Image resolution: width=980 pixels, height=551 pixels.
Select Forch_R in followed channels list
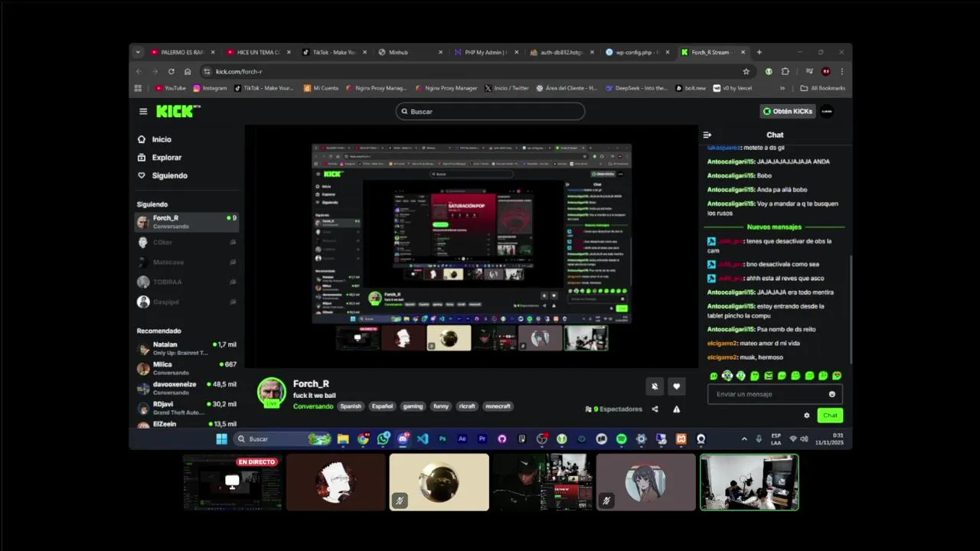click(187, 222)
